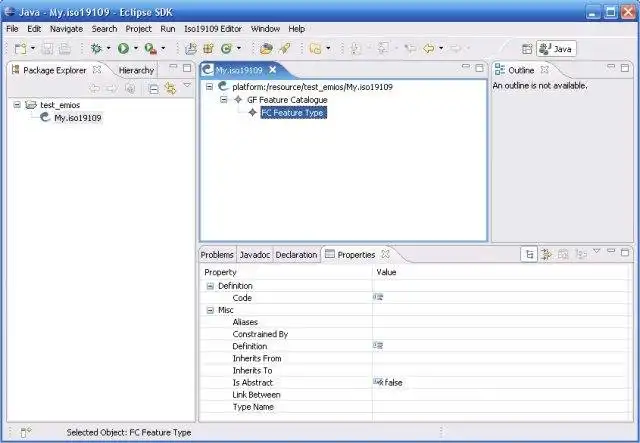Click the Next Annotation toolbar icon
Viewport: 640px width, 443px height.
(x=356, y=49)
